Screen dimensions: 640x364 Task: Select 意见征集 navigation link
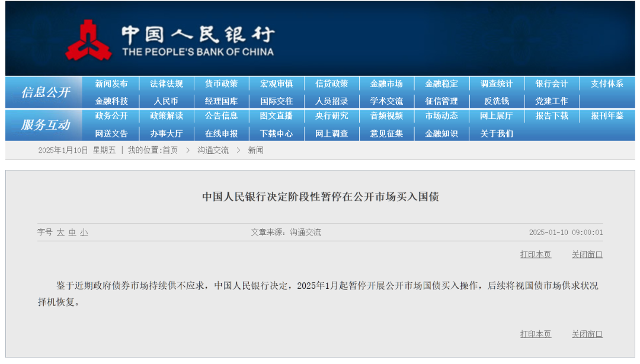point(386,134)
